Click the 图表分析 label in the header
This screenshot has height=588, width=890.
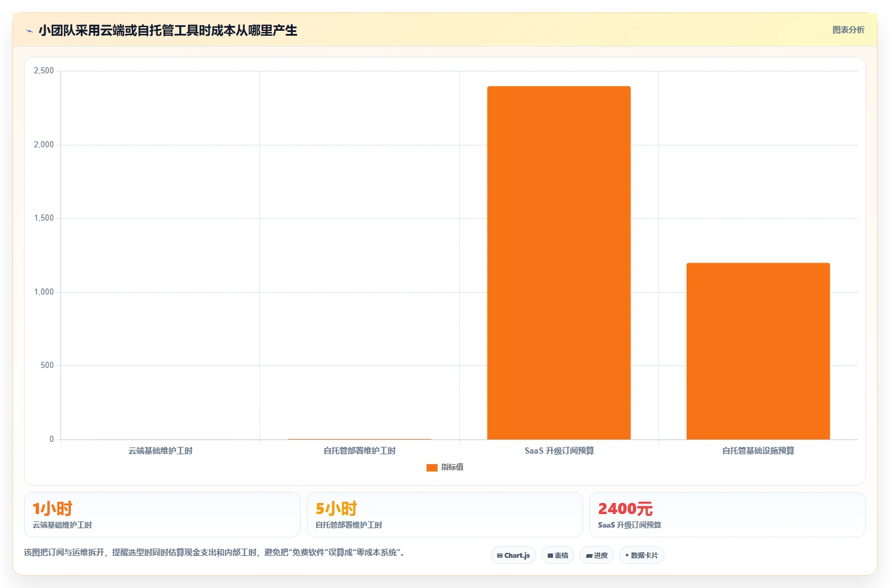[848, 30]
